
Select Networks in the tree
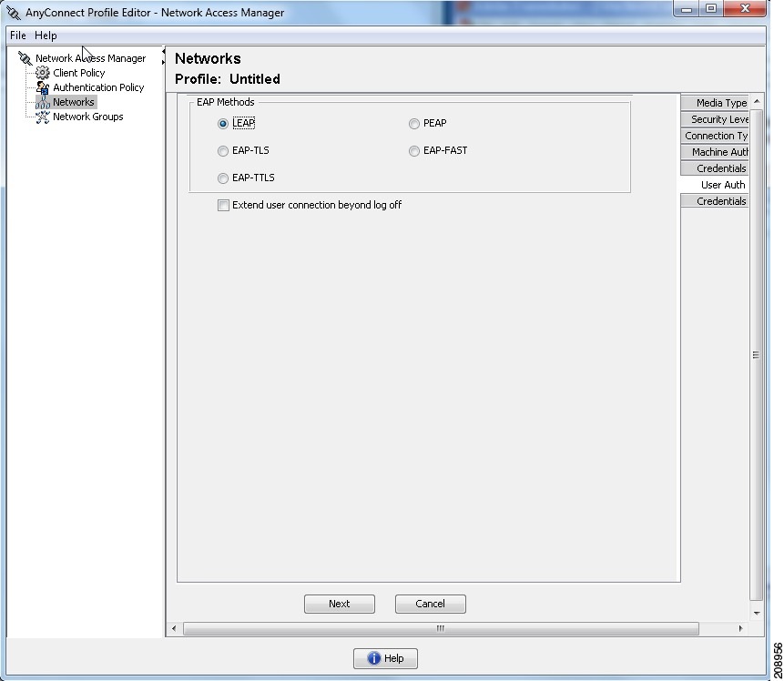74,102
